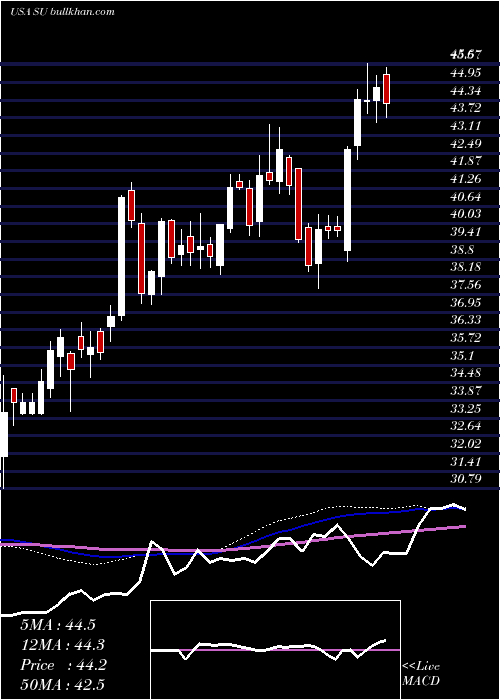The image size is (500, 700).
Task: Click the 37.56 price axis label
Action: (x=466, y=285)
